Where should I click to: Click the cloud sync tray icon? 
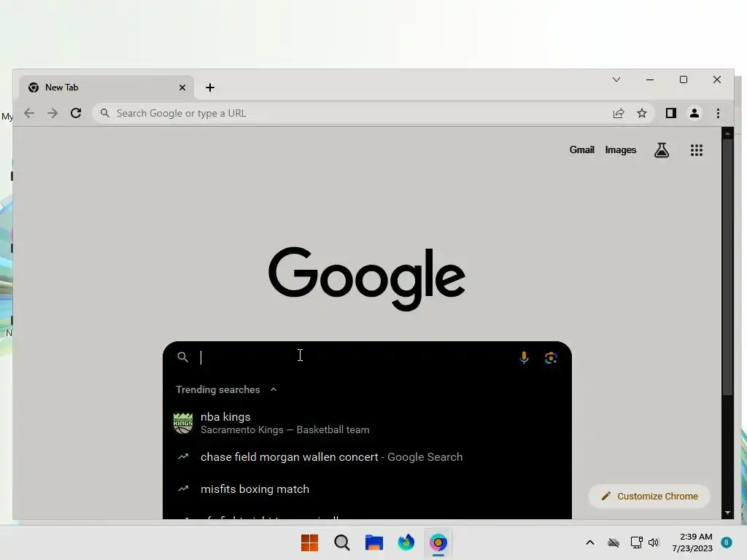[614, 542]
